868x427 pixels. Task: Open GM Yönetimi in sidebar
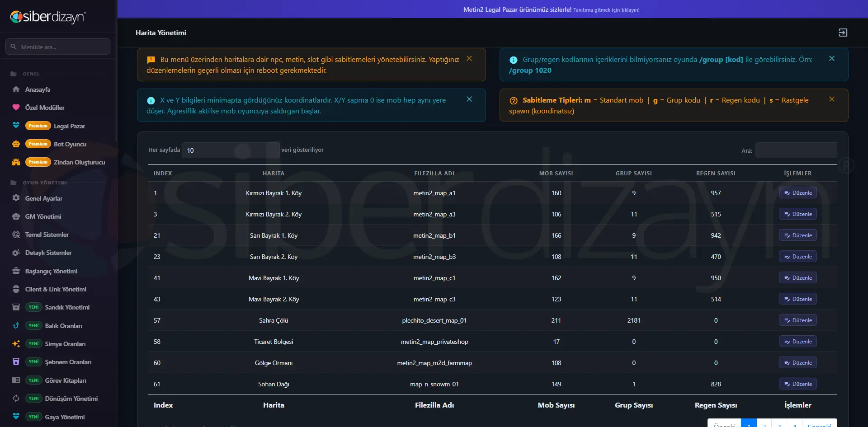pos(43,216)
